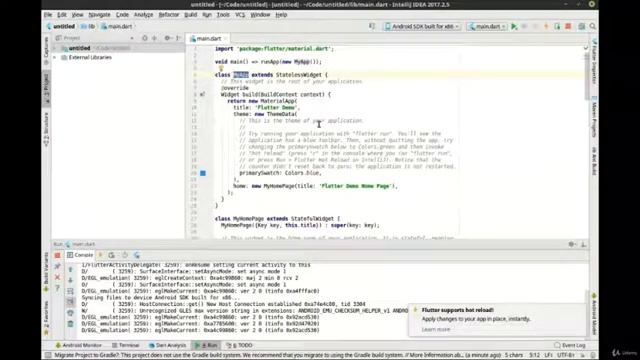The image size is (640, 360).
Task: Open the UTF-8 encoding selector in status bar
Action: [x=566, y=355]
